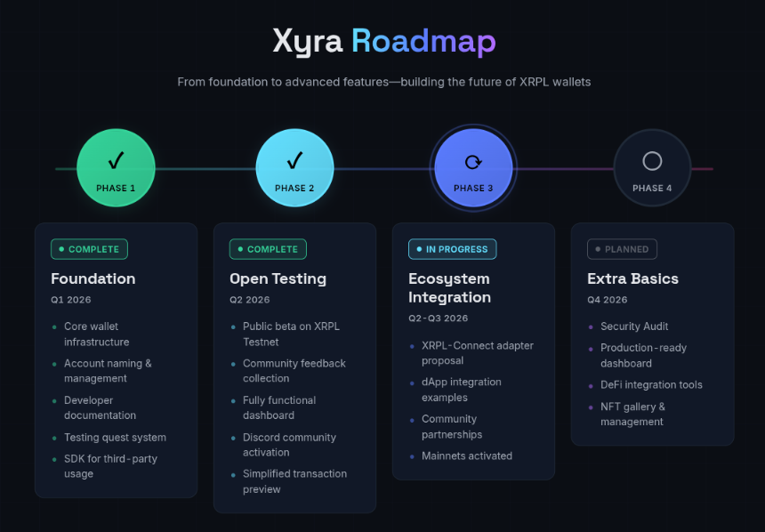The height and width of the screenshot is (532, 765).
Task: Click the Phase 1 green checkmark circle
Action: 116,167
